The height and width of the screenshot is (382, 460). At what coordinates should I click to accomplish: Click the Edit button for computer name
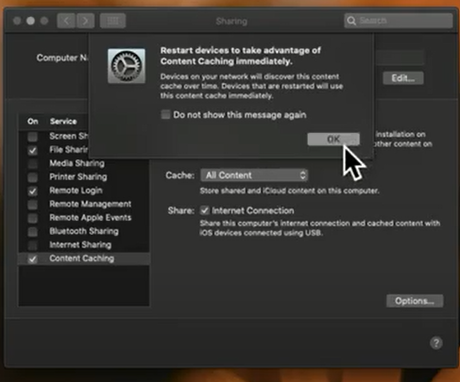click(x=403, y=78)
